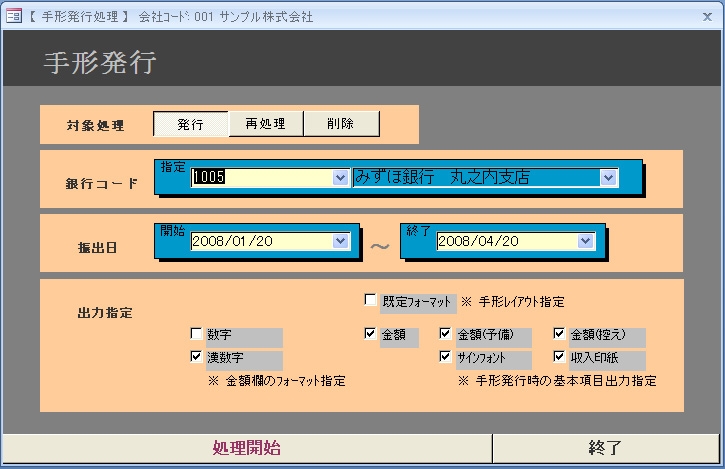Click the 手形発行 header title
Image resolution: width=725 pixels, height=469 pixels.
click(x=100, y=63)
